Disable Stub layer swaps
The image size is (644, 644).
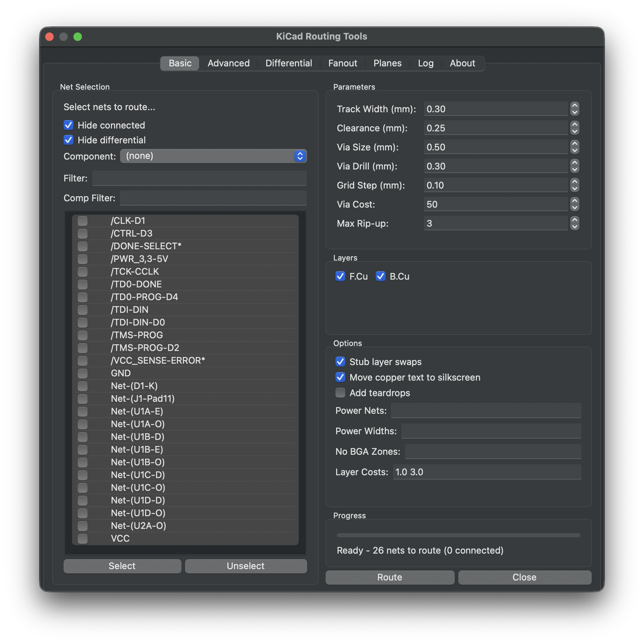tap(340, 362)
